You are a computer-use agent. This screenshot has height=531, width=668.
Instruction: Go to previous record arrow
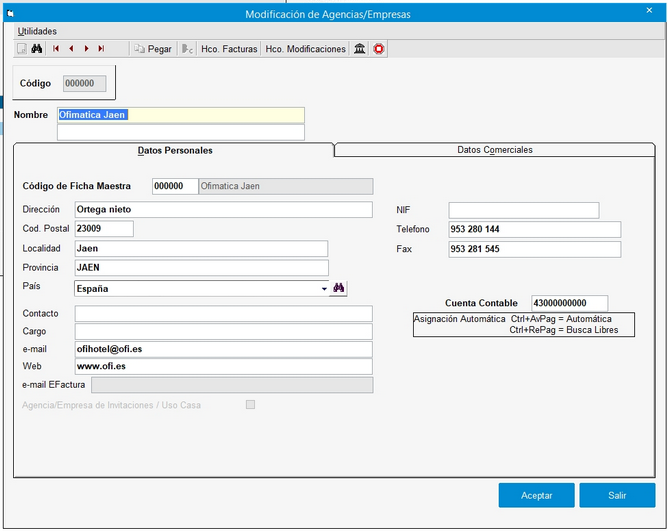click(71, 49)
